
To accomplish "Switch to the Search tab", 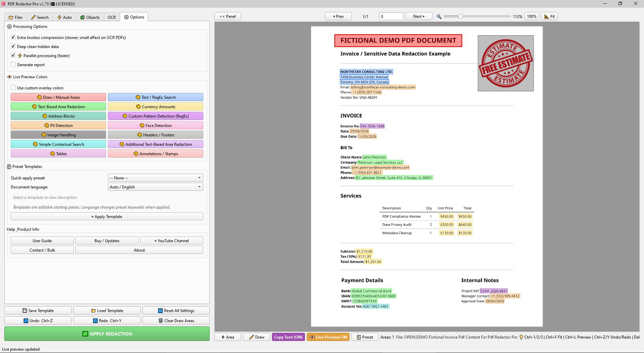I will point(40,17).
